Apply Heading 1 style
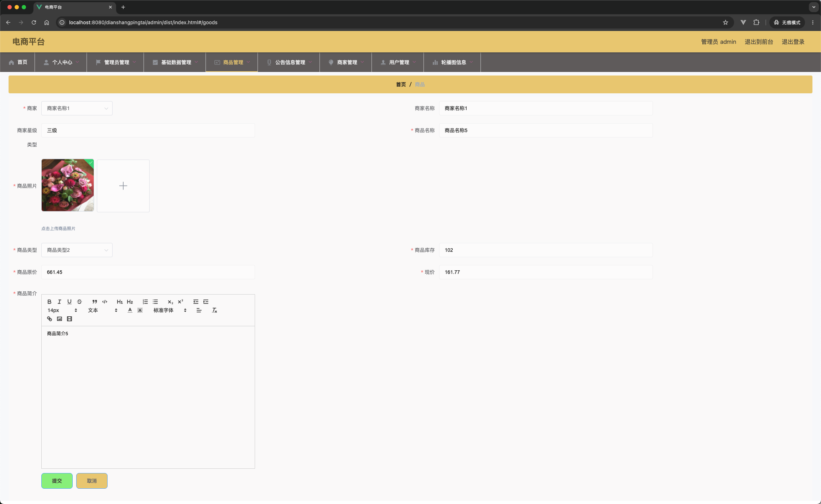 (x=120, y=302)
